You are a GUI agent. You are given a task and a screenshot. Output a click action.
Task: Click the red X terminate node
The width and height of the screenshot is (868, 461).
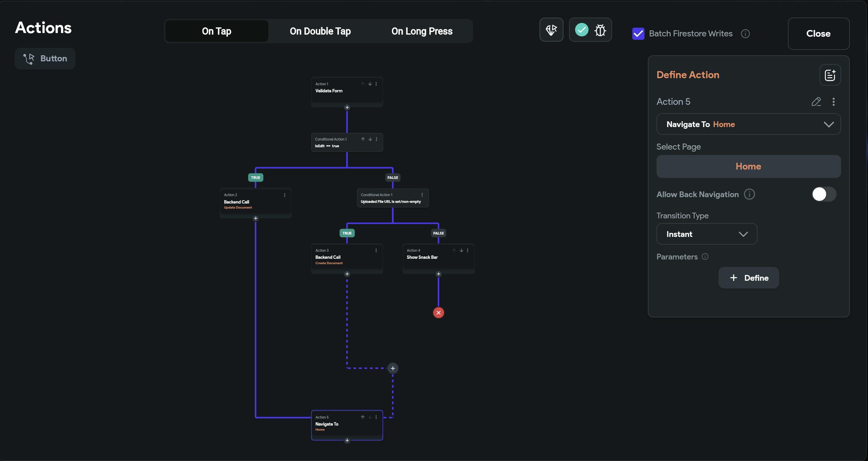click(x=438, y=313)
